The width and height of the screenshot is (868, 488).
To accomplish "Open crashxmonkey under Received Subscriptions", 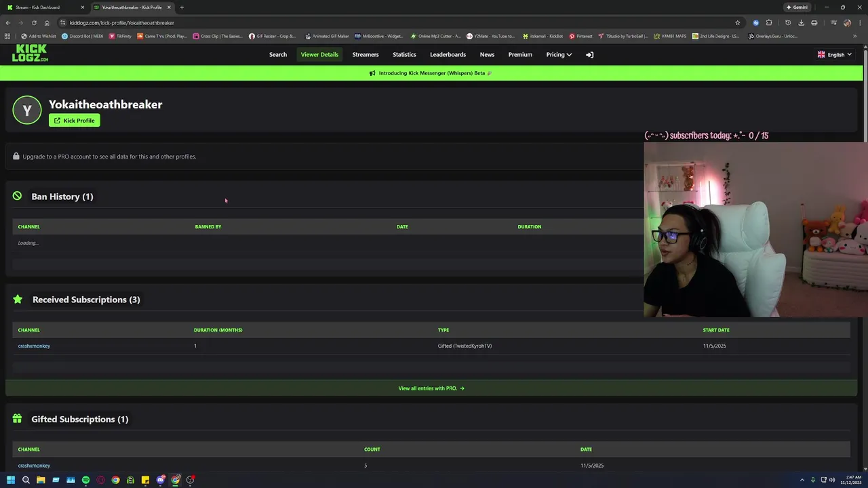I will click(x=34, y=346).
